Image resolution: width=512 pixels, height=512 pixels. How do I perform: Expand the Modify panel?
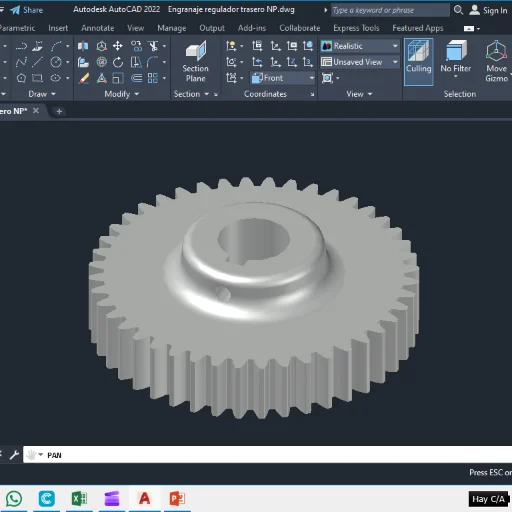(x=122, y=94)
